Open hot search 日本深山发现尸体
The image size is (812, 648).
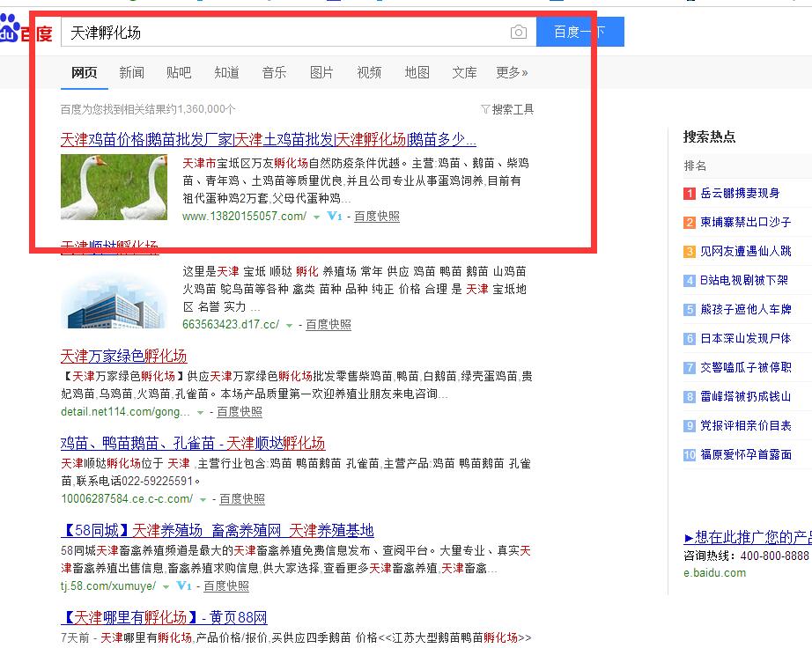pyautogui.click(x=746, y=338)
